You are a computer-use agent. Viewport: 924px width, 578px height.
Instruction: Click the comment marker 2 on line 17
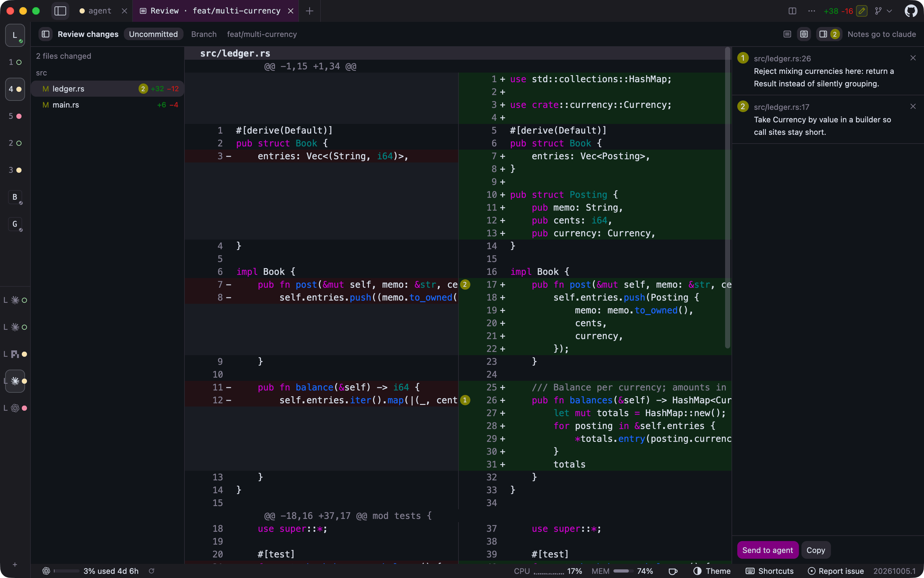[465, 285]
